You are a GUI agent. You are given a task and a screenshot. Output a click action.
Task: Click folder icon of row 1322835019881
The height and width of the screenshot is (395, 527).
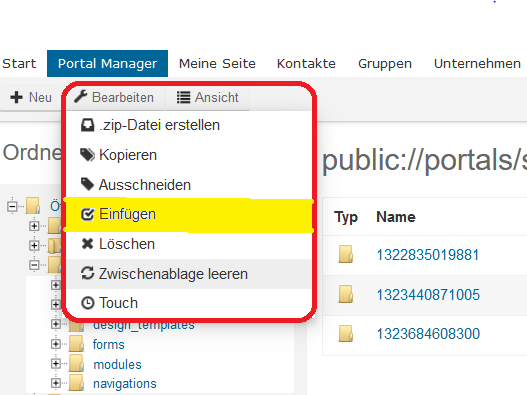tap(346, 254)
